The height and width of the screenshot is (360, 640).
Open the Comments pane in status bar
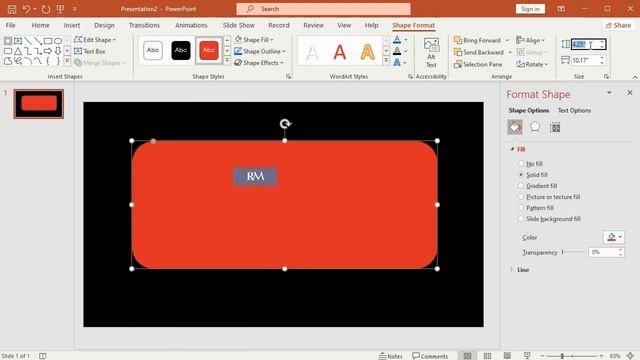[x=430, y=356]
